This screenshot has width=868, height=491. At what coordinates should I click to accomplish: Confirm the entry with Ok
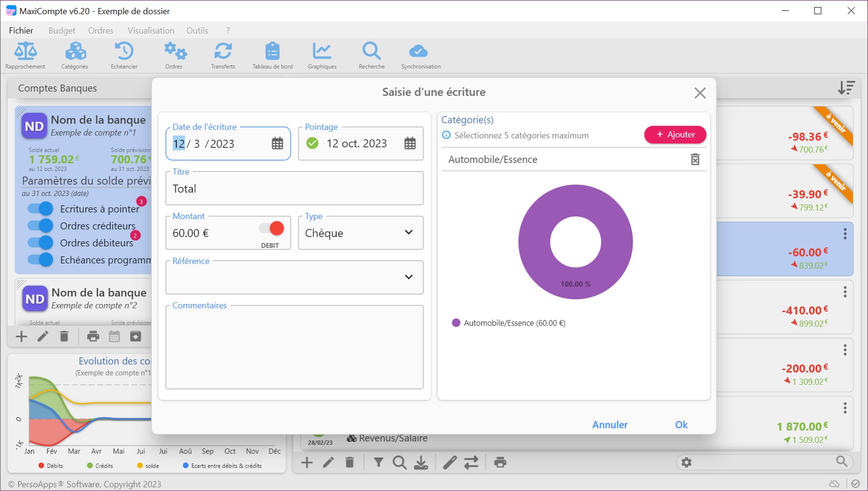coord(681,425)
